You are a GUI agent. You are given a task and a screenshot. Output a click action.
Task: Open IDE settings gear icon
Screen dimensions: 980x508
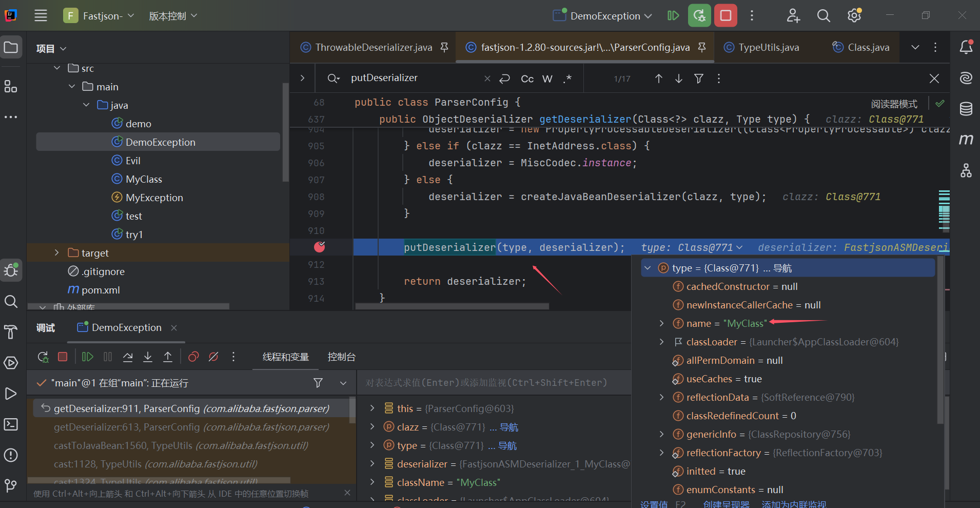tap(854, 16)
